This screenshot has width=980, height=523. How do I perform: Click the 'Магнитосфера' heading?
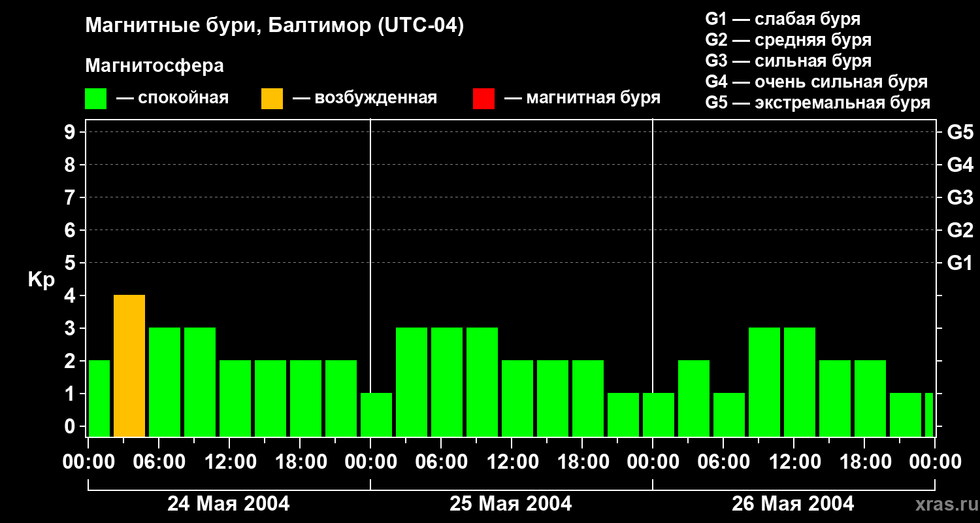click(155, 66)
